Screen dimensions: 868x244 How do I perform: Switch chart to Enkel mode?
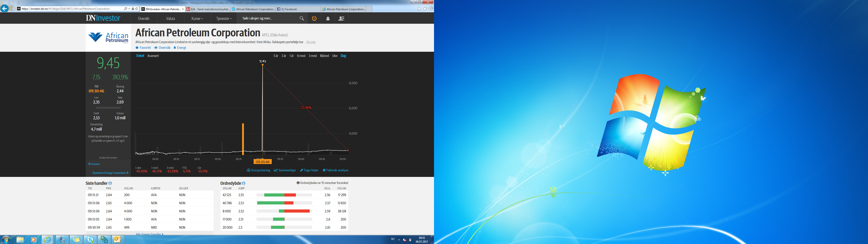[x=140, y=56]
